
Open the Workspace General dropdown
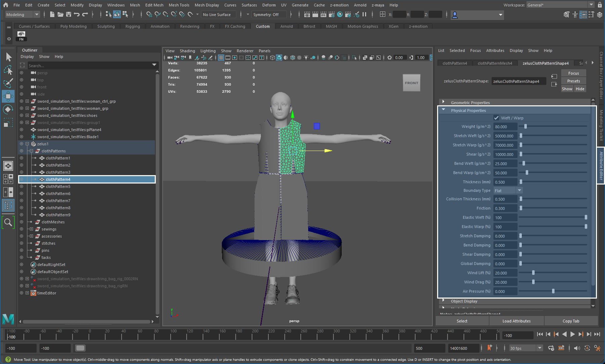pos(560,5)
